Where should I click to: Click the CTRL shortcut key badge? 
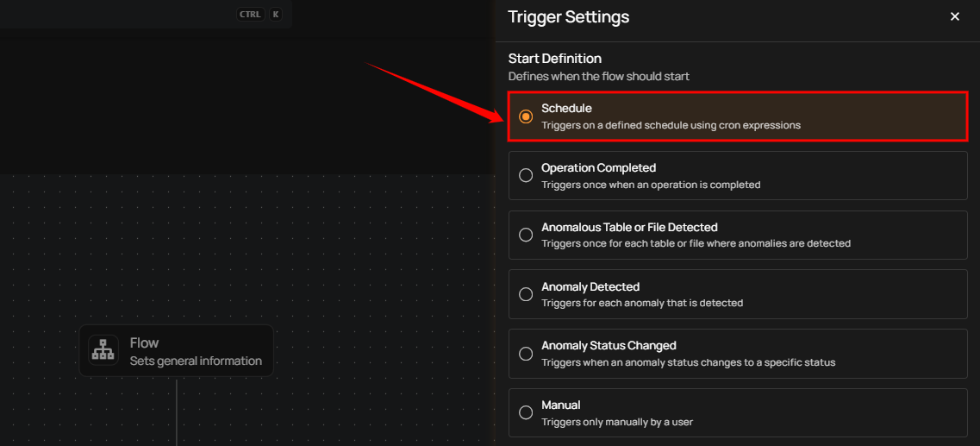point(250,14)
